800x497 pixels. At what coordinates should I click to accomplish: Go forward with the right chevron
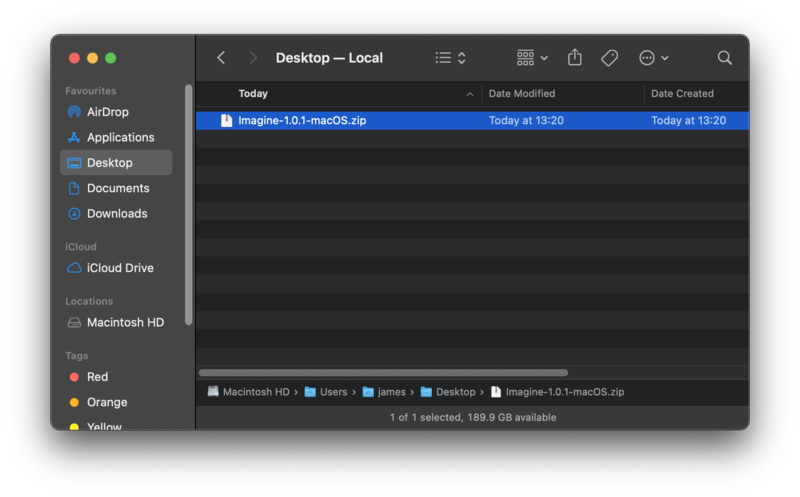(x=253, y=58)
